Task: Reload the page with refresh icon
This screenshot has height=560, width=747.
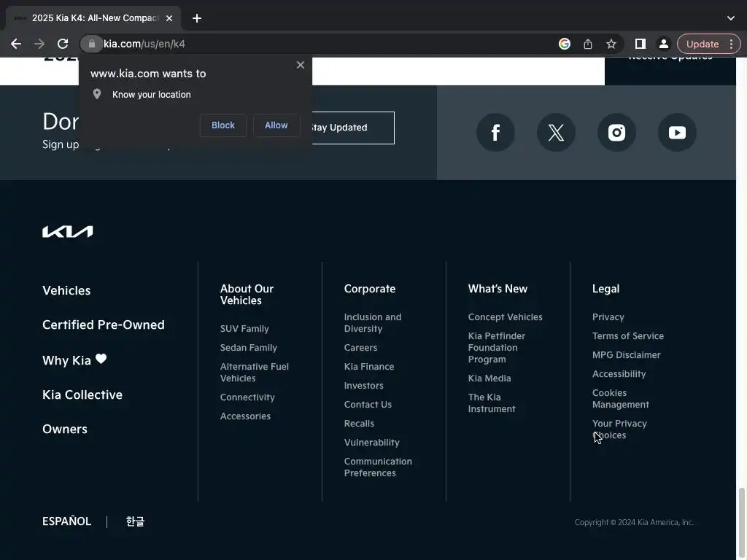Action: coord(63,44)
